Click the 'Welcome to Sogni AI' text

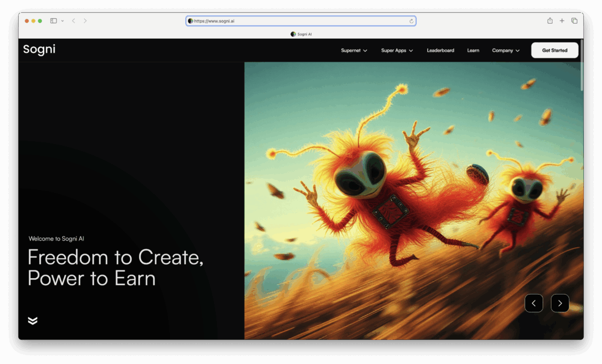point(56,239)
